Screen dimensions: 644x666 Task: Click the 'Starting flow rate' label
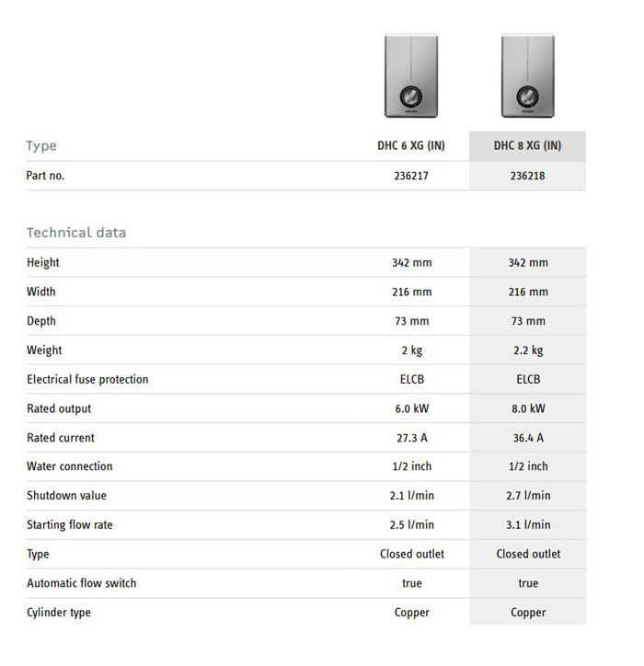tap(70, 525)
